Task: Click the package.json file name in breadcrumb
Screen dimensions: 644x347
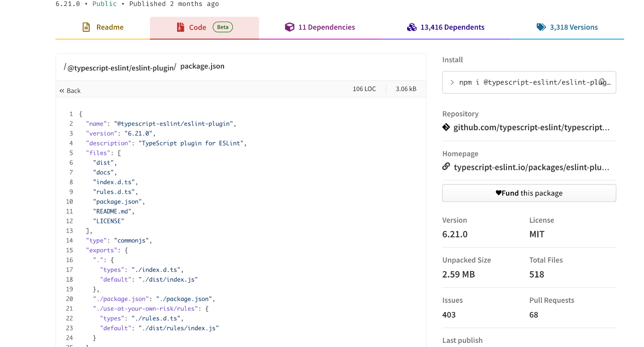Action: coord(202,66)
